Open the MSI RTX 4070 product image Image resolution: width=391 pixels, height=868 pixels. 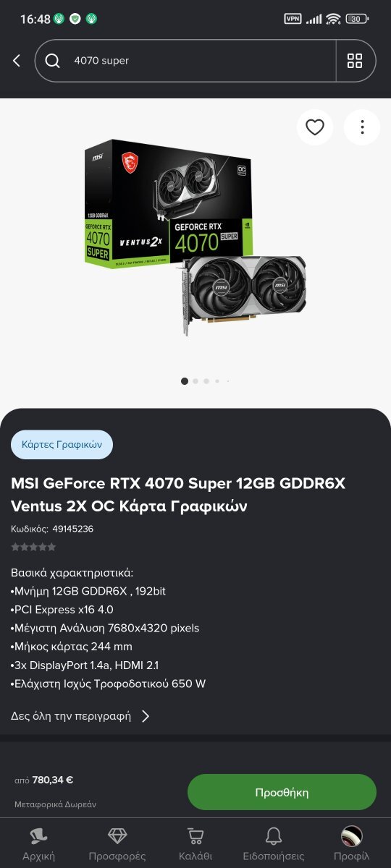195,237
